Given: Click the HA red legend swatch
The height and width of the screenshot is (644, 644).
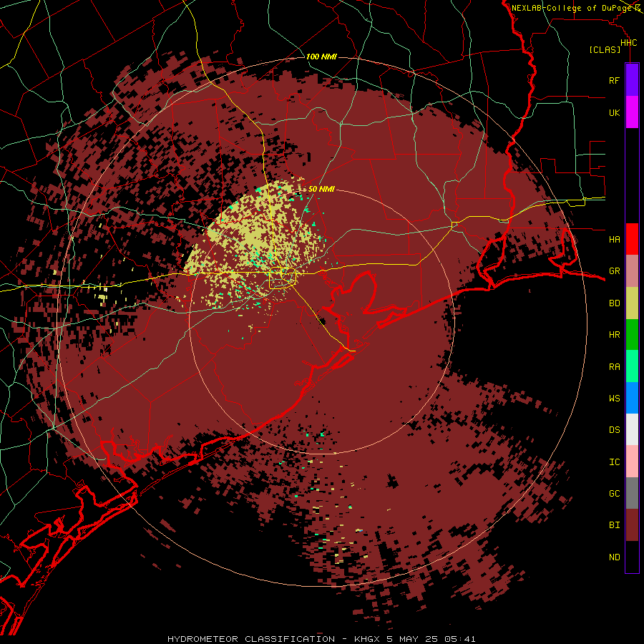Looking at the screenshot, I should coord(632,239).
